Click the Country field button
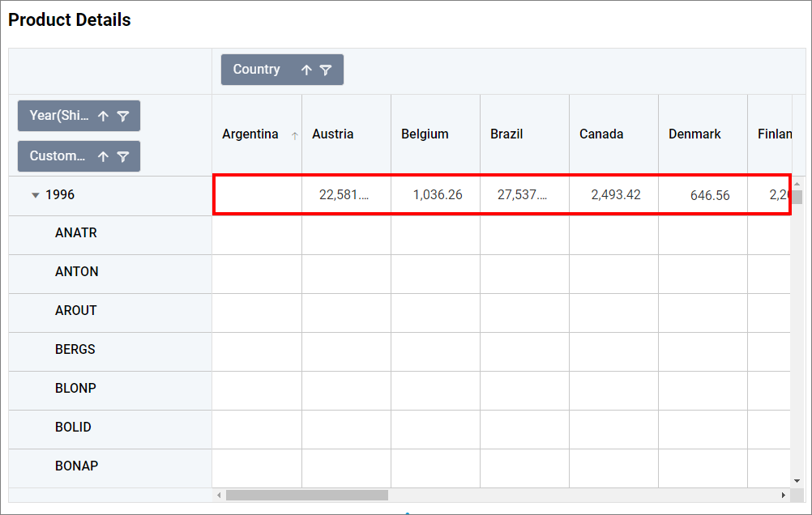 point(257,70)
